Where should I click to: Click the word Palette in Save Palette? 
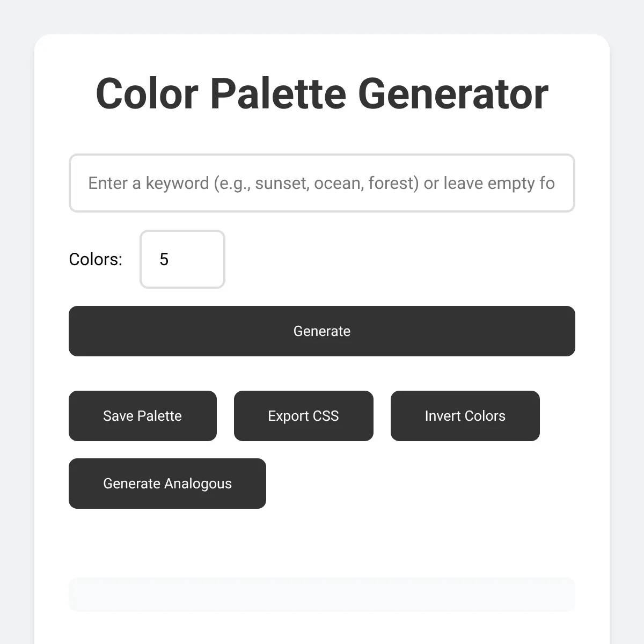pyautogui.click(x=159, y=416)
